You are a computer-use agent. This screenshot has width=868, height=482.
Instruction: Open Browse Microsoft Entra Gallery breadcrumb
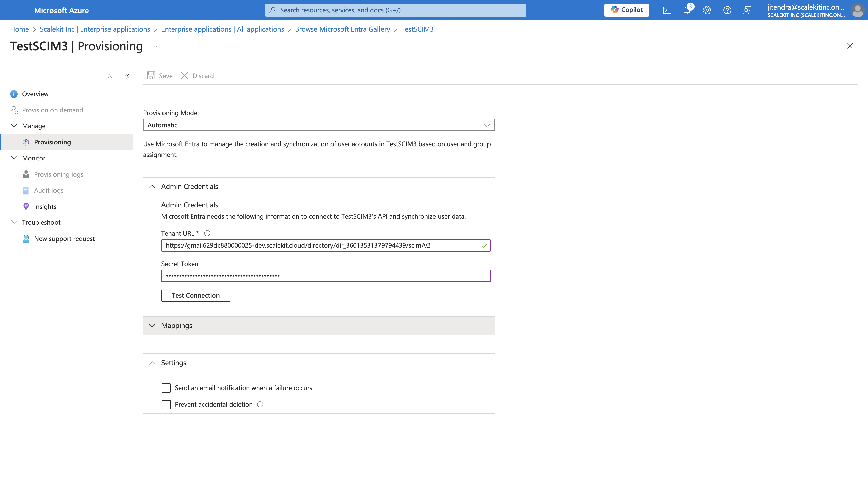click(x=342, y=29)
